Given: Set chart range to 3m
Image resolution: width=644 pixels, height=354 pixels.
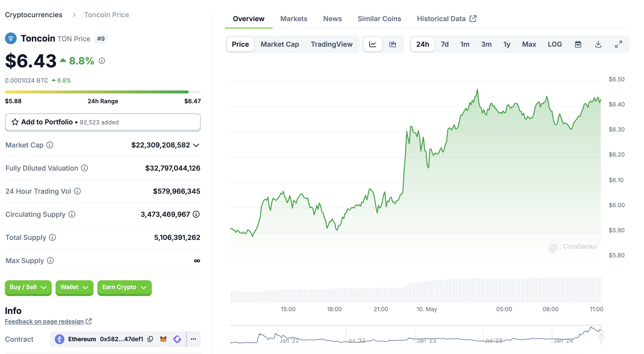Looking at the screenshot, I should pos(486,44).
